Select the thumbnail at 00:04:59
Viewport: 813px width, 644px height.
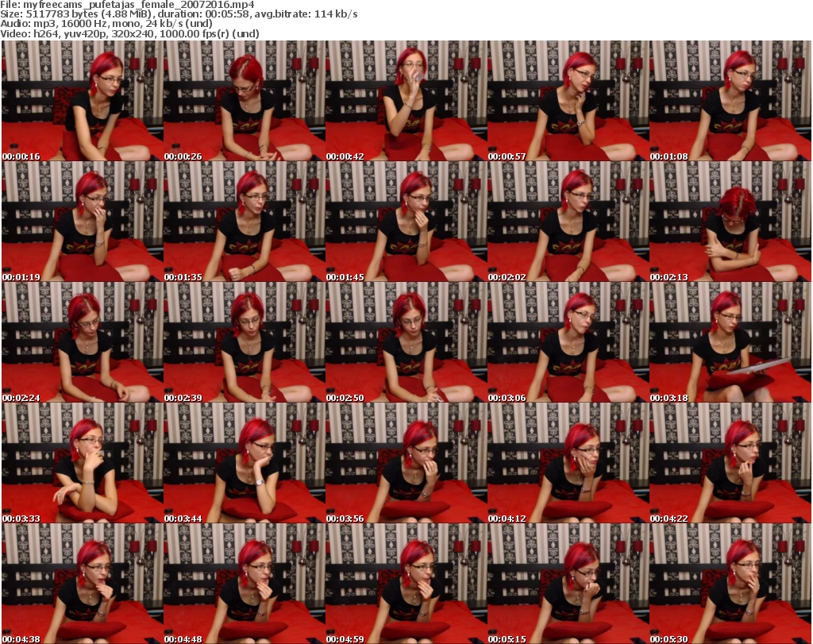pyautogui.click(x=406, y=584)
